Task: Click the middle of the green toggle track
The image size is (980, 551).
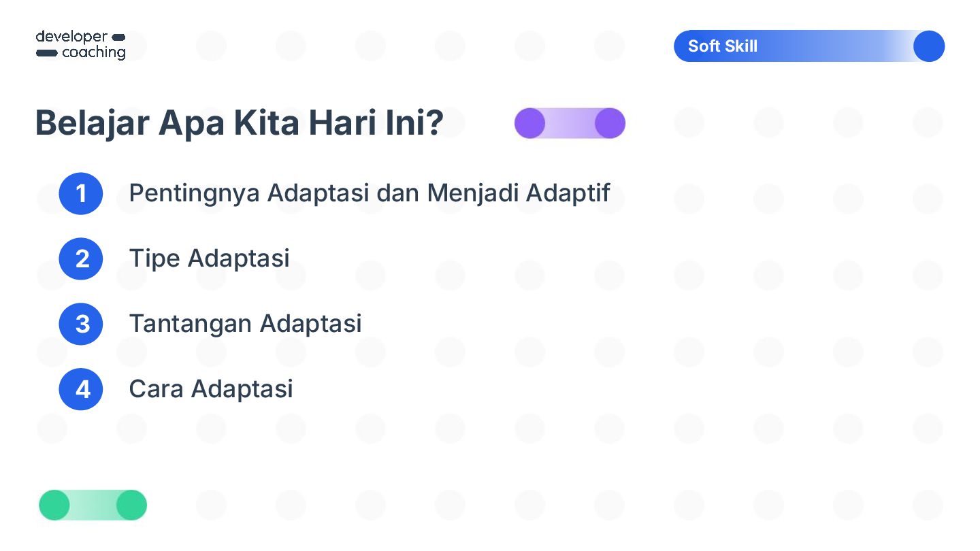Action: point(93,505)
